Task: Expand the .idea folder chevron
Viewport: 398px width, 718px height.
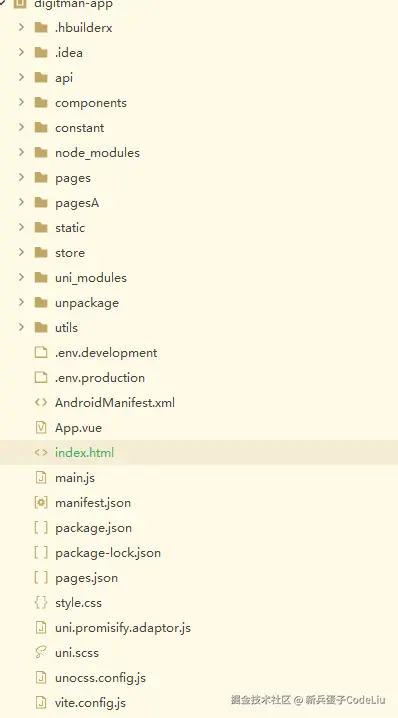Action: pos(21,52)
